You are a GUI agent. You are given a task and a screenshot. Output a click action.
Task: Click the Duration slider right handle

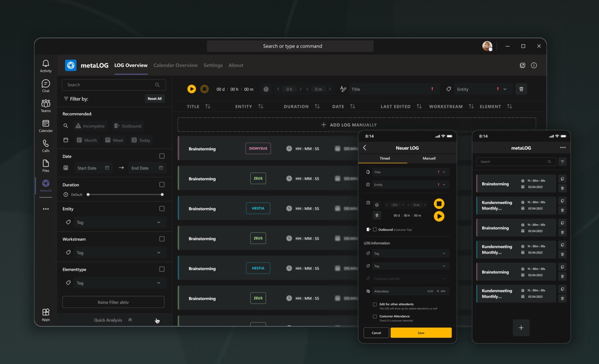tap(162, 195)
